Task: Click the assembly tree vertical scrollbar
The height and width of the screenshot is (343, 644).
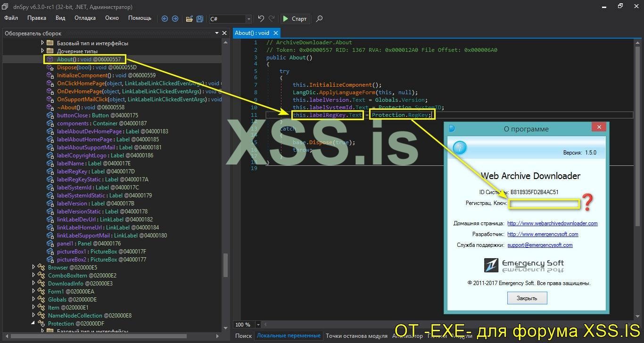Action: point(225,265)
